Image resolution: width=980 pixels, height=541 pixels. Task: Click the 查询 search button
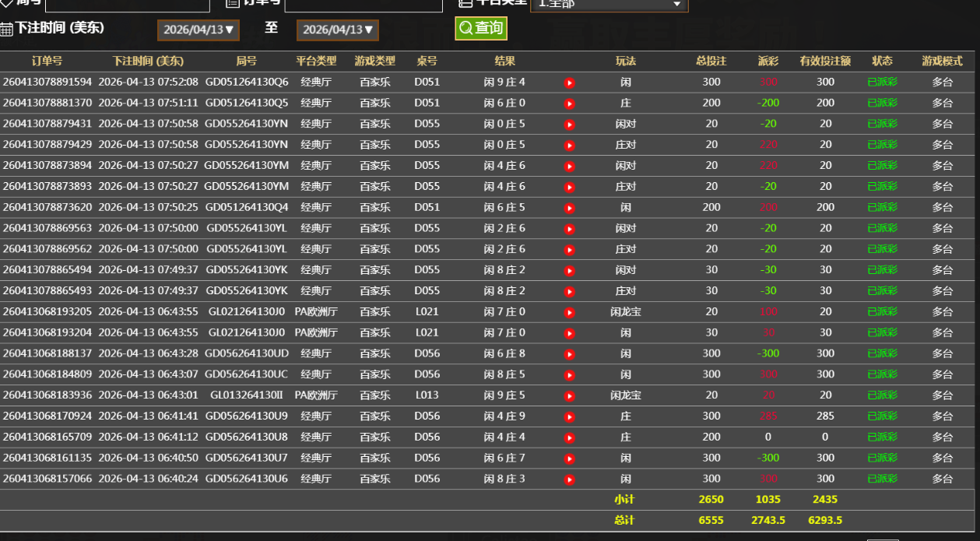point(481,28)
